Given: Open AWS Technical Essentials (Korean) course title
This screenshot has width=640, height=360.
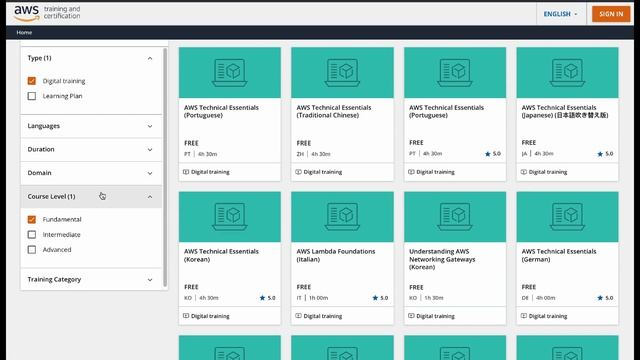Looking at the screenshot, I should click(221, 255).
